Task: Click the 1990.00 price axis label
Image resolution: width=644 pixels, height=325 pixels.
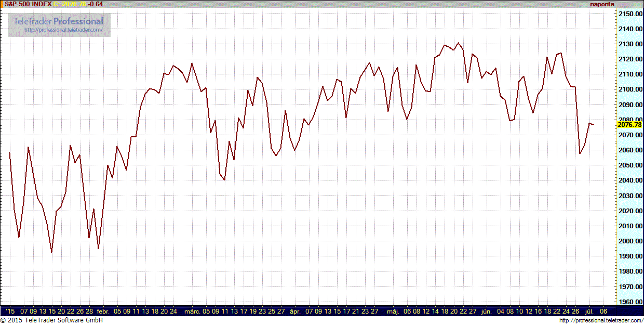Action: point(630,256)
